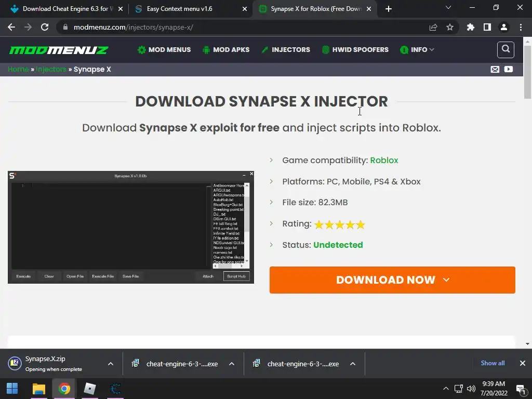Click the five-star rating
This screenshot has width=532, height=399.
pyautogui.click(x=340, y=224)
